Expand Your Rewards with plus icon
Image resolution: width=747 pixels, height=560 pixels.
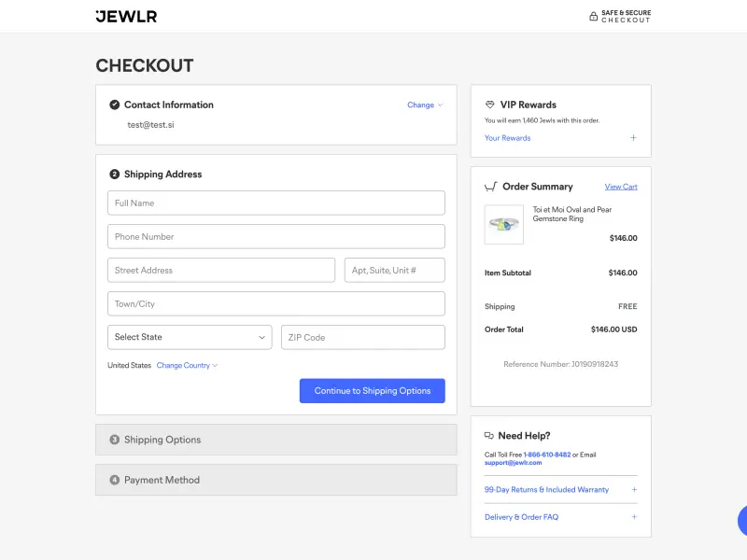[633, 138]
